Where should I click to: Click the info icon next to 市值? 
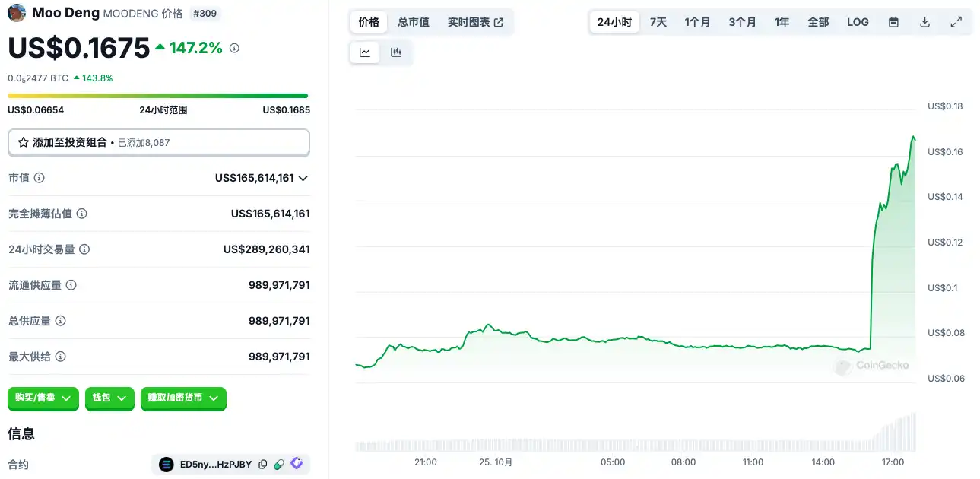[40, 178]
